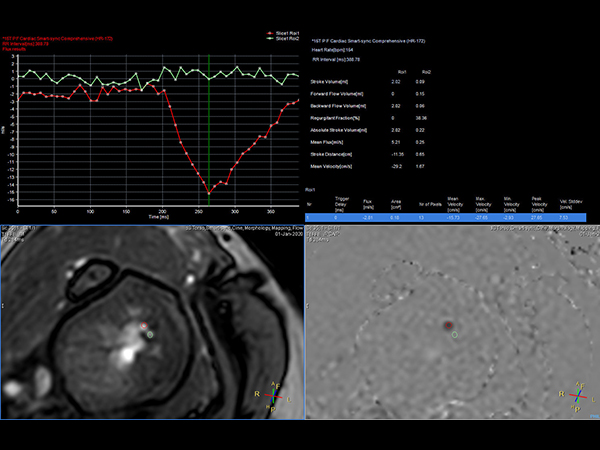Click the Slice1 Roi1 red legend entry
The width and height of the screenshot is (600, 450).
[283, 34]
